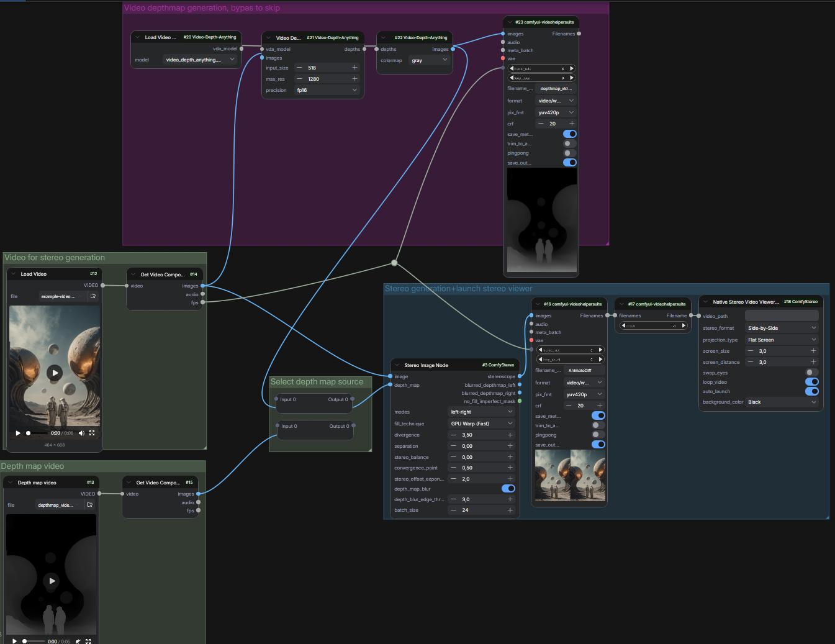Open modes dropdown showing left-right
Image resolution: width=835 pixels, height=644 pixels.
click(x=482, y=412)
